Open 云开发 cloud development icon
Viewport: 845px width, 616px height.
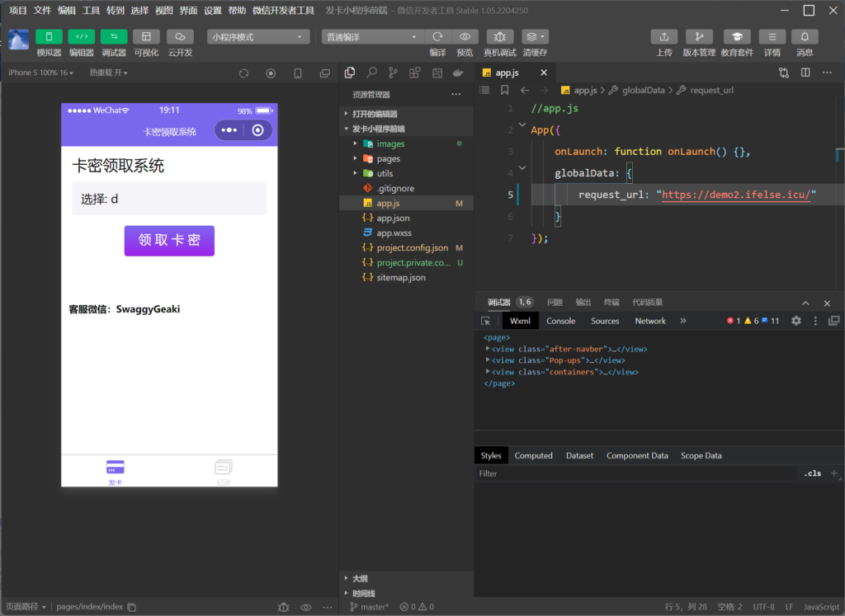[x=180, y=37]
